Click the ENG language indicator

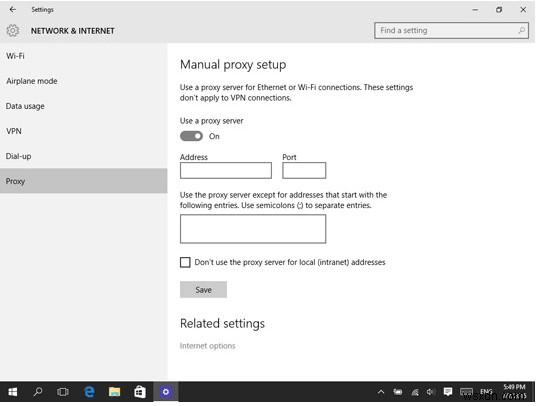[486, 392]
